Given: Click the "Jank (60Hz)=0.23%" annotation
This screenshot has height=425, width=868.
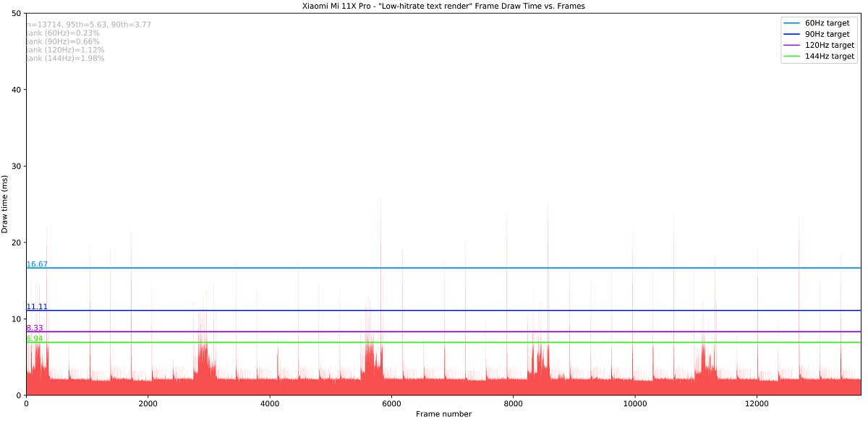Looking at the screenshot, I should [63, 33].
